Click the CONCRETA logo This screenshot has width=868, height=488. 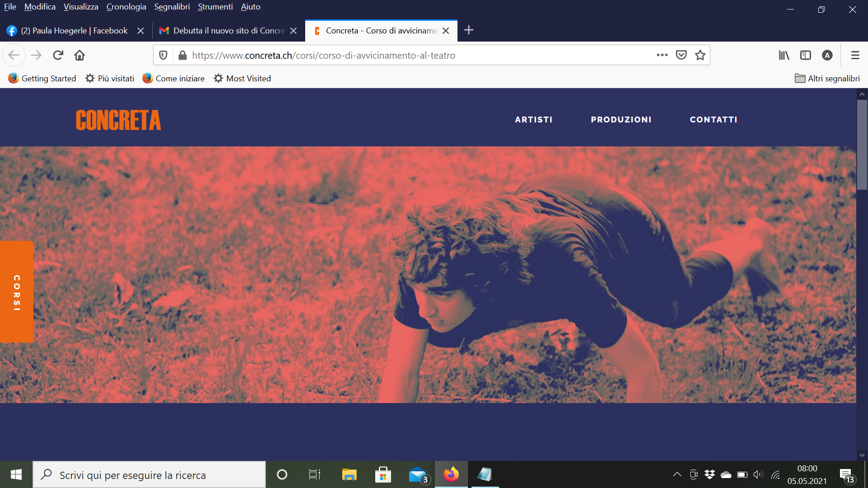point(118,120)
